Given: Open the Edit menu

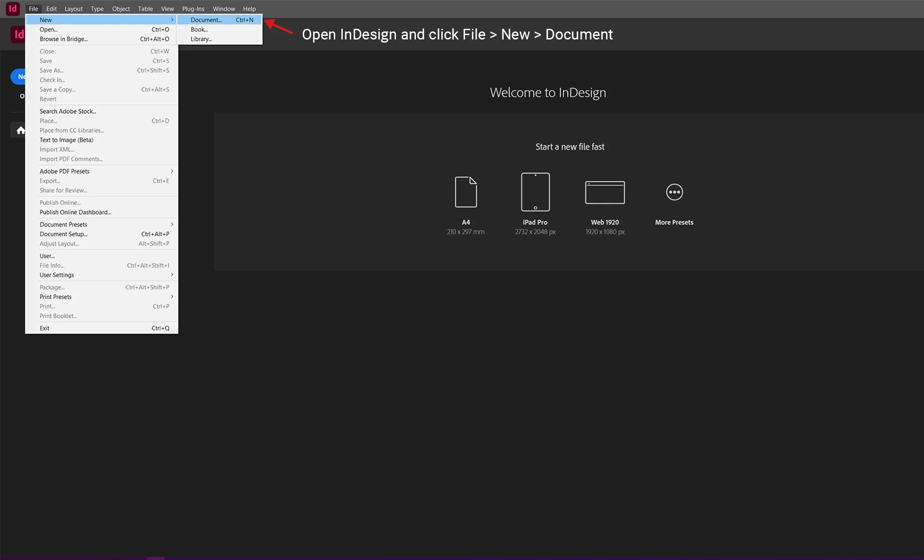Looking at the screenshot, I should click(51, 9).
